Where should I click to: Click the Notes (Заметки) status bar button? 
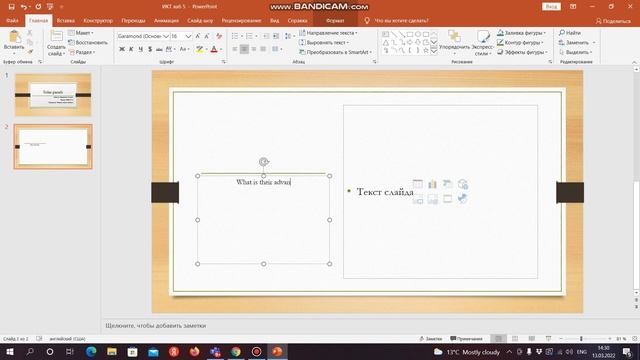tap(431, 339)
